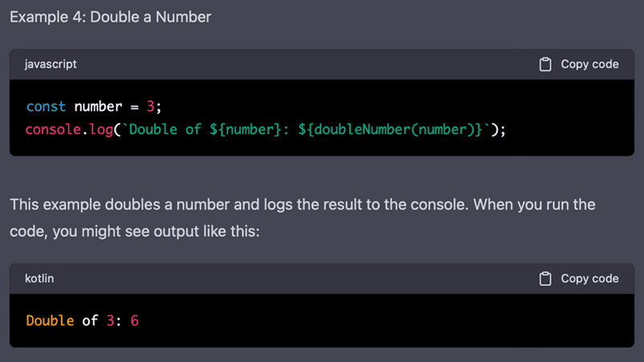
Task: Click the javascript code block header bar
Action: [x=322, y=64]
